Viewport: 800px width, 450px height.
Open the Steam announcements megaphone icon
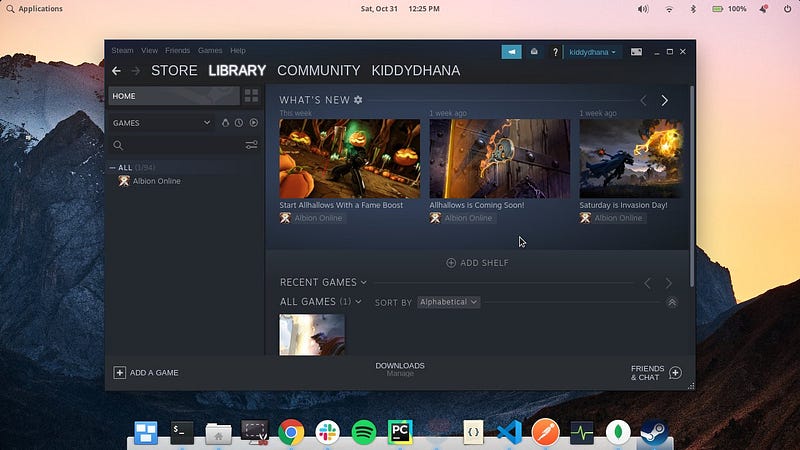[x=511, y=52]
